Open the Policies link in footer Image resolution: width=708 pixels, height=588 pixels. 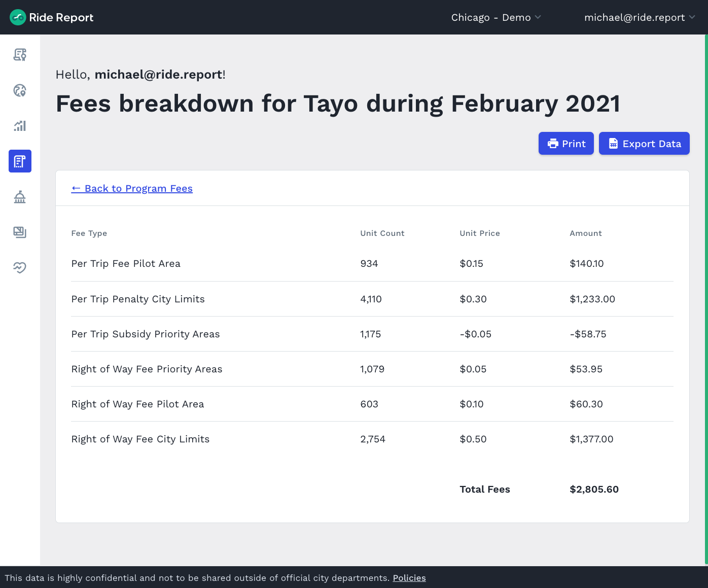tap(409, 578)
